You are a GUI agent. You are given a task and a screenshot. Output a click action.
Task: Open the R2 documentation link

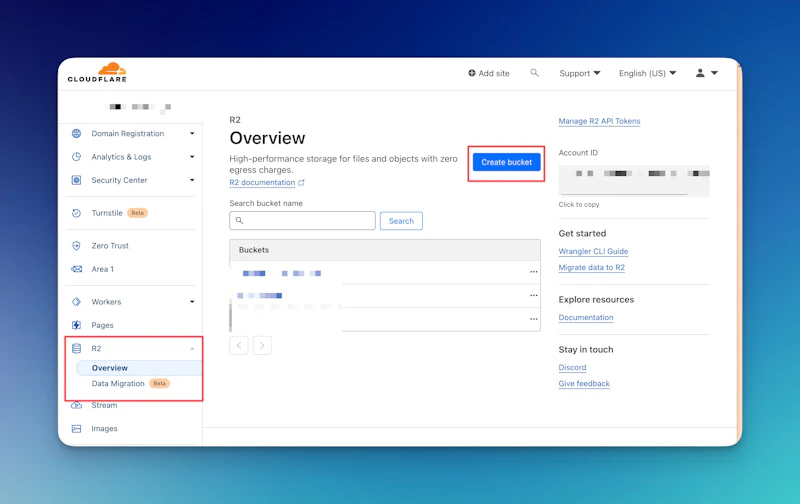point(262,183)
